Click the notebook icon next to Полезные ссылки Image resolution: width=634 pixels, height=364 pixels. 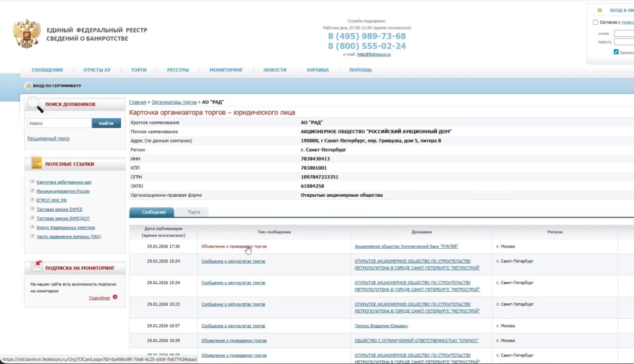34,164
